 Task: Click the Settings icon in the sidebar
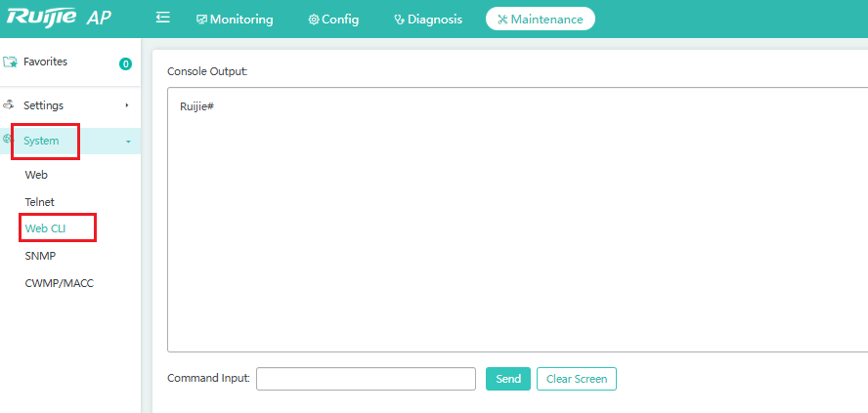[8, 103]
